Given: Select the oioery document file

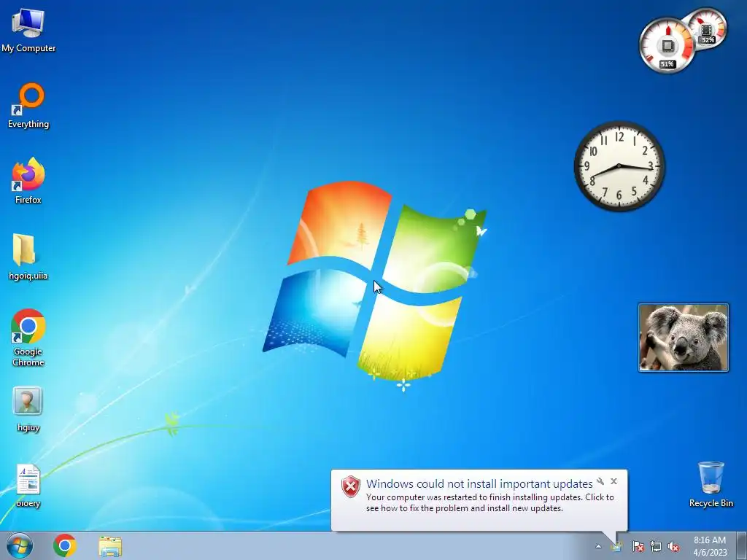Looking at the screenshot, I should (28, 486).
